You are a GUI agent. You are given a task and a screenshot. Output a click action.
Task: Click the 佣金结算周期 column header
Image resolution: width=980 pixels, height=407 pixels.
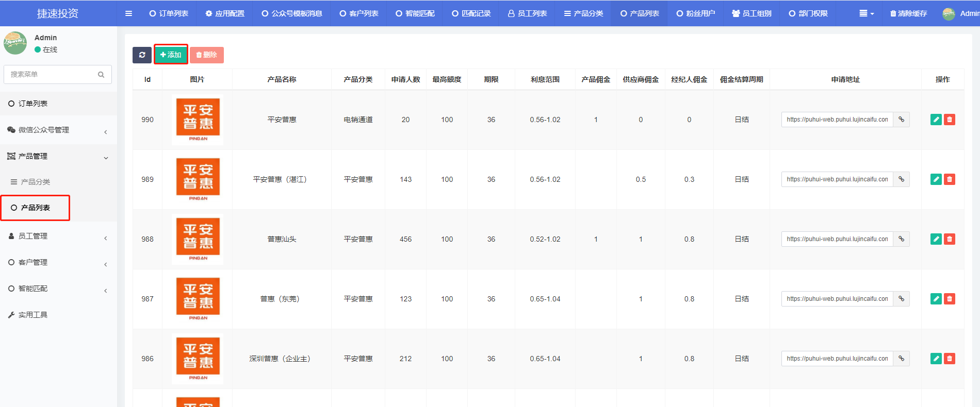(x=741, y=79)
